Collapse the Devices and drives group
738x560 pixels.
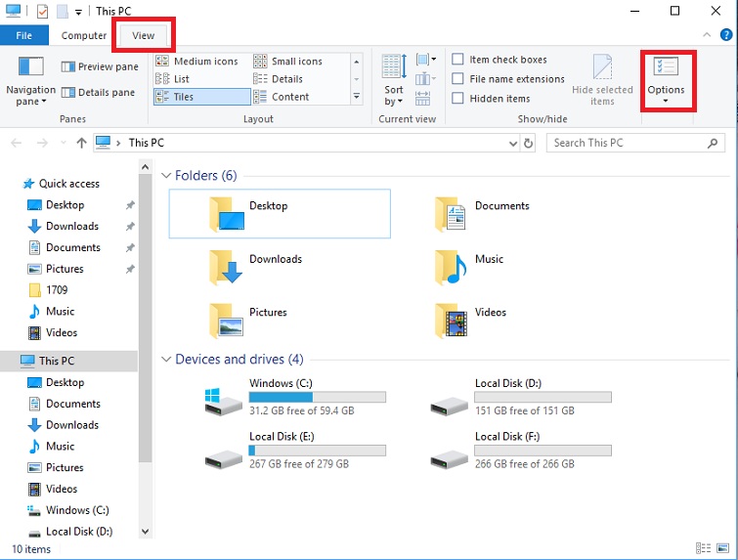tap(165, 360)
